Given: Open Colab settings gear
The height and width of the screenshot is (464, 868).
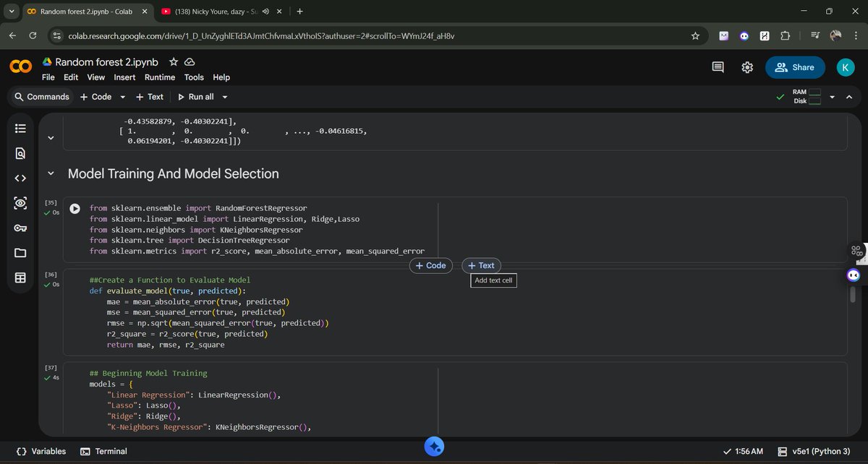Looking at the screenshot, I should tap(747, 67).
